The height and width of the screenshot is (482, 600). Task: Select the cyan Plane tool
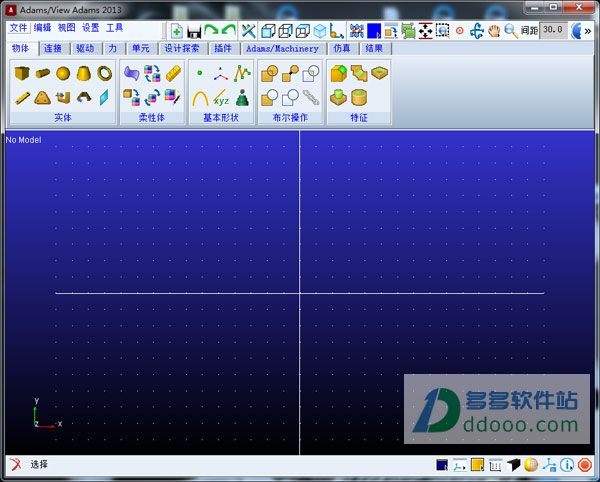(x=104, y=98)
